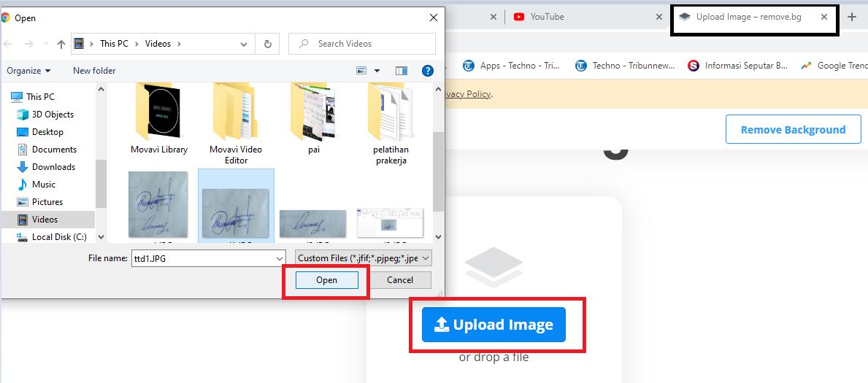Open Apps - Techno bookmark
Viewport: 868px width, 383px height.
coord(512,66)
